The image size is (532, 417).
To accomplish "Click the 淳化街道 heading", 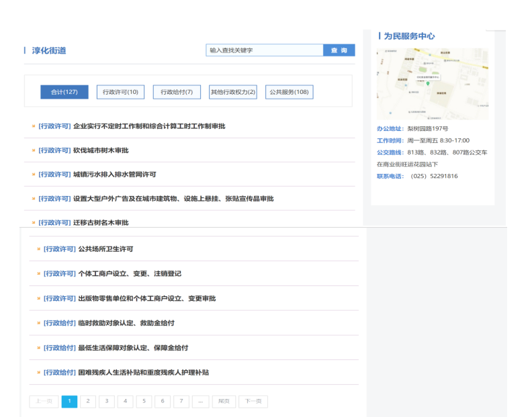I will coord(49,50).
